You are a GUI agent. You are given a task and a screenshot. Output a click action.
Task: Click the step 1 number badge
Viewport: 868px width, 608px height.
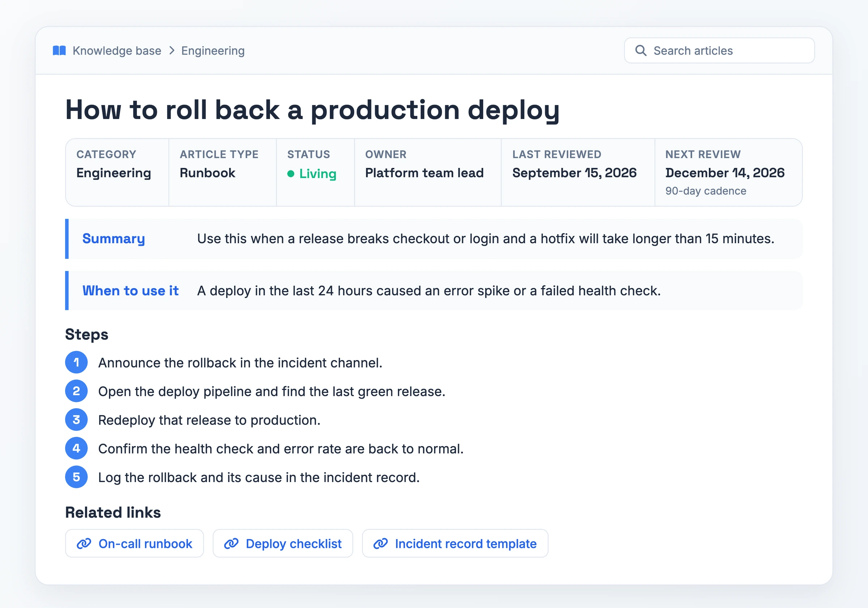tap(76, 363)
